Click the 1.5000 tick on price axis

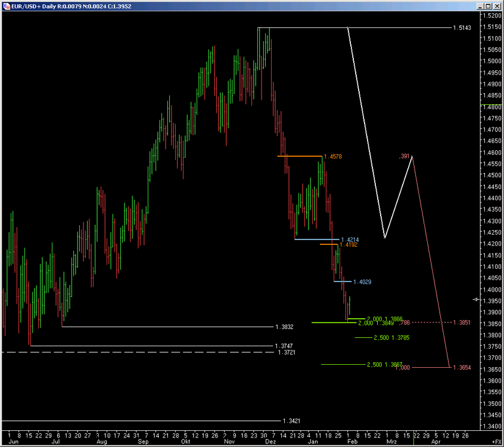pos(492,61)
